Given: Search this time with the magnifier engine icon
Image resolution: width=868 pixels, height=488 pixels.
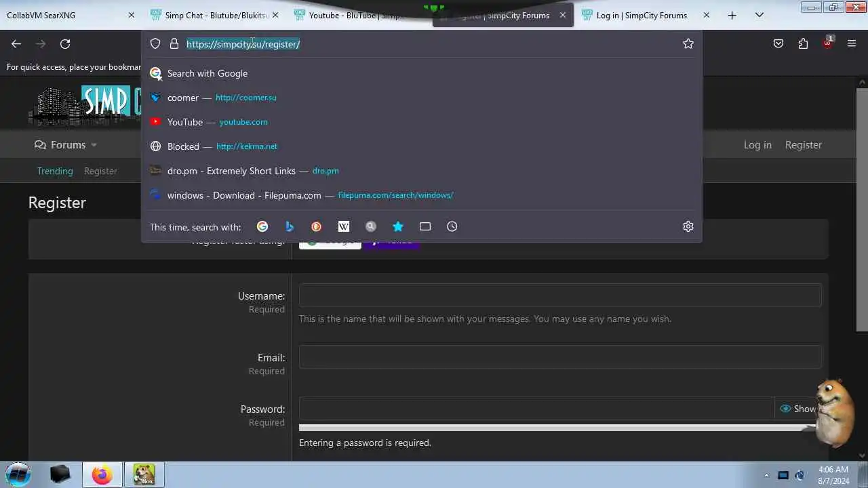Looking at the screenshot, I should coord(371,226).
